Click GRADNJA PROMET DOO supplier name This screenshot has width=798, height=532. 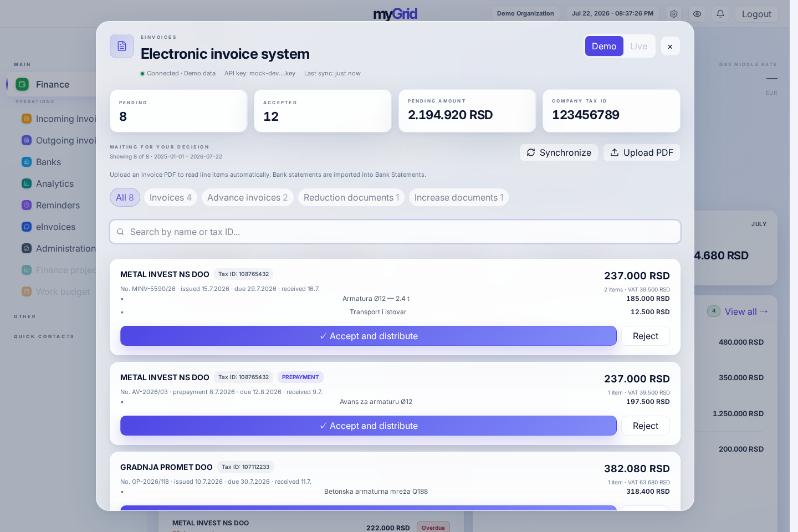166,467
